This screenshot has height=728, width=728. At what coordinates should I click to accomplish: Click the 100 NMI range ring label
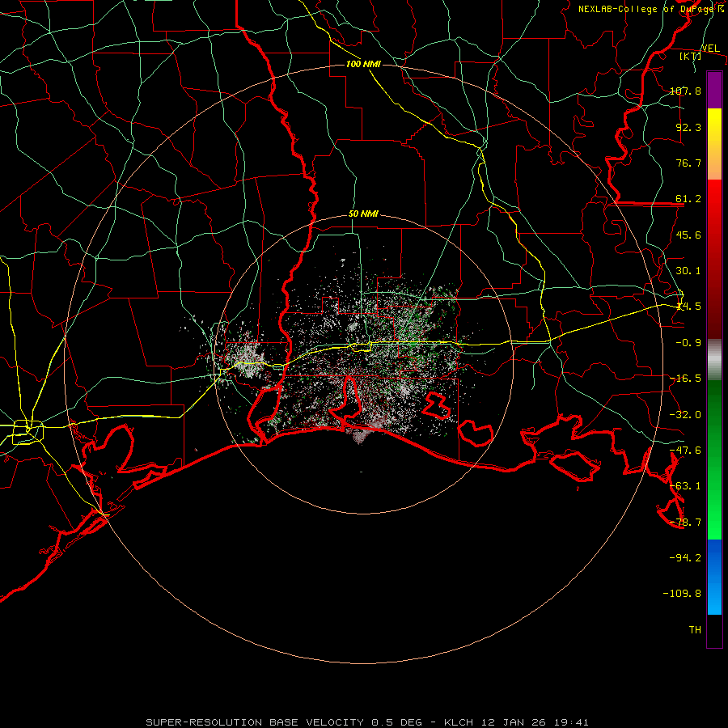[363, 64]
